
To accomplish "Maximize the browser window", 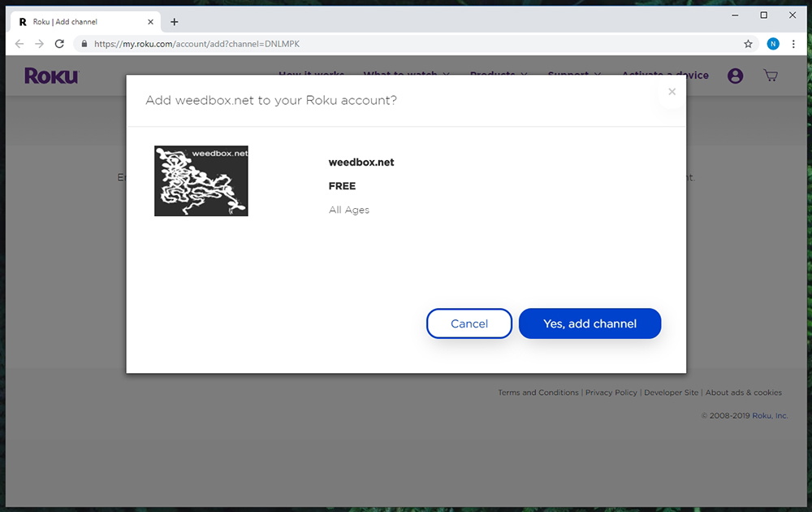I will pyautogui.click(x=763, y=15).
